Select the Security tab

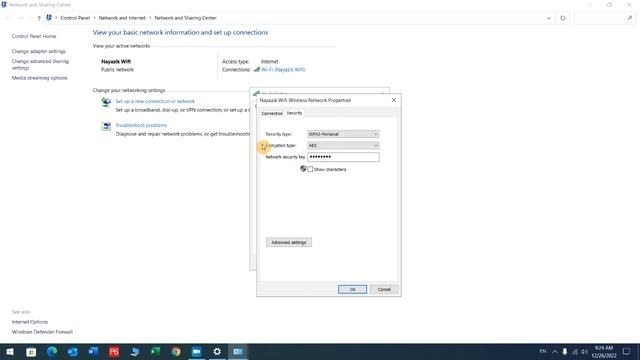coord(294,113)
